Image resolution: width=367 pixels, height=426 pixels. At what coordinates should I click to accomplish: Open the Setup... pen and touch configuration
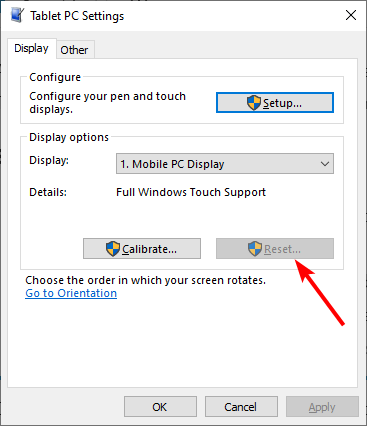tap(275, 103)
